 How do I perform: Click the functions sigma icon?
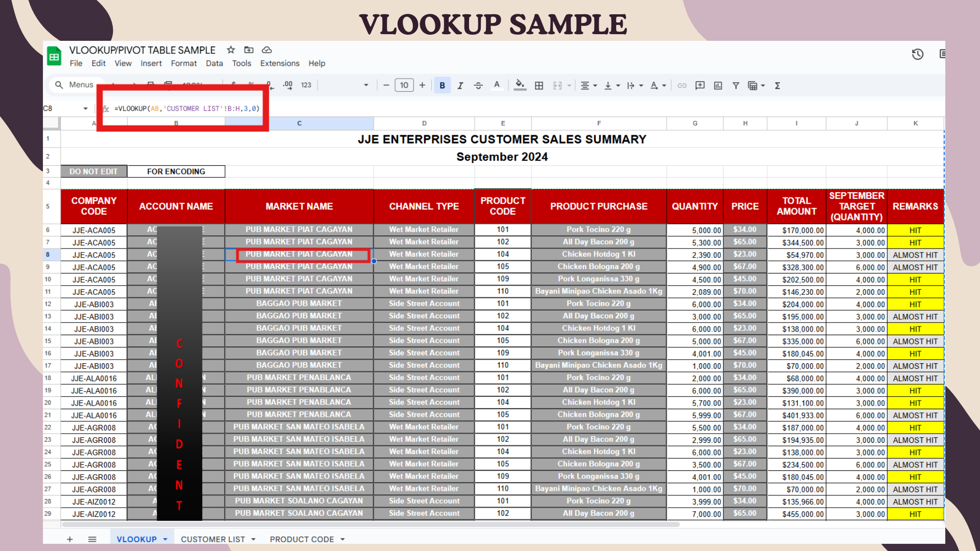click(777, 86)
